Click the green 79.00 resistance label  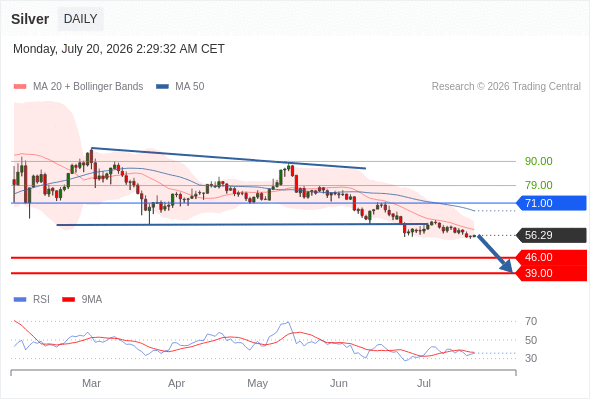coord(538,185)
